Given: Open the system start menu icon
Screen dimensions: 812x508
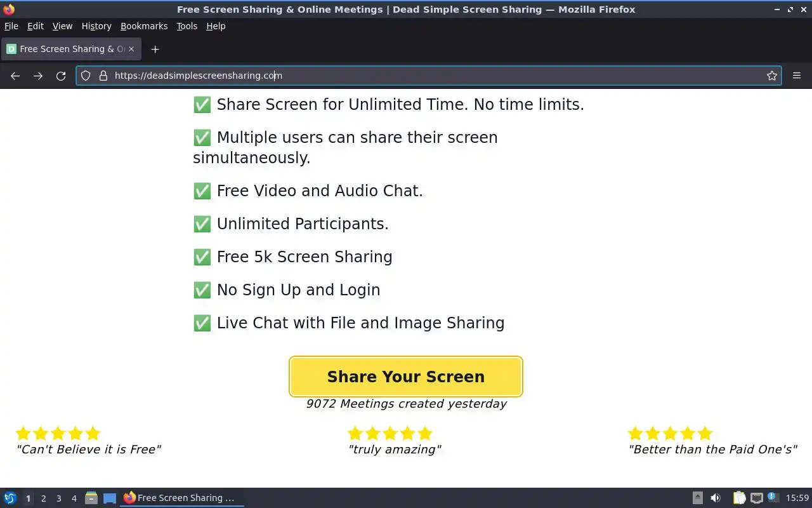Looking at the screenshot, I should [10, 498].
